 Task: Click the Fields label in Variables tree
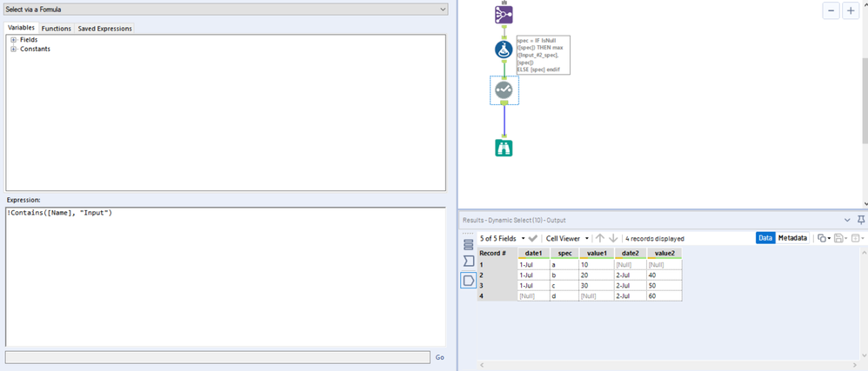tap(29, 40)
